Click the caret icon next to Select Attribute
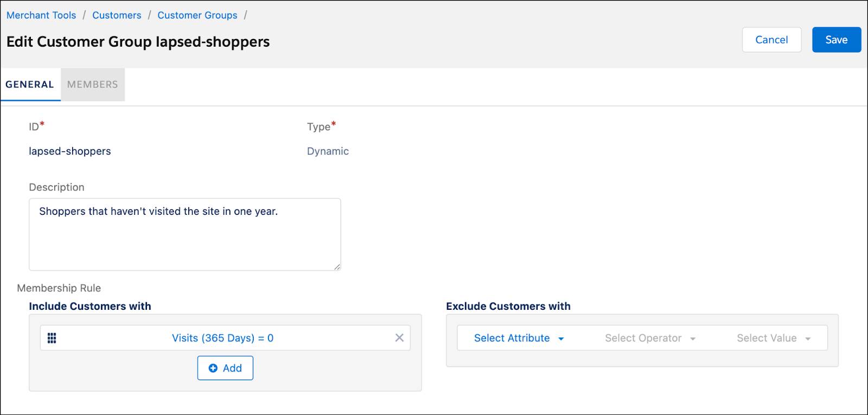 coord(561,338)
